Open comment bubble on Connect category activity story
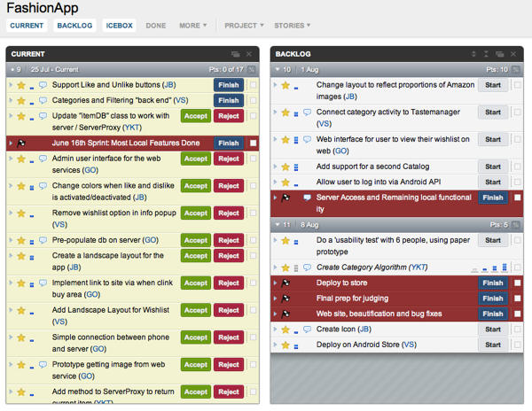The height and width of the screenshot is (411, 532). (x=307, y=112)
